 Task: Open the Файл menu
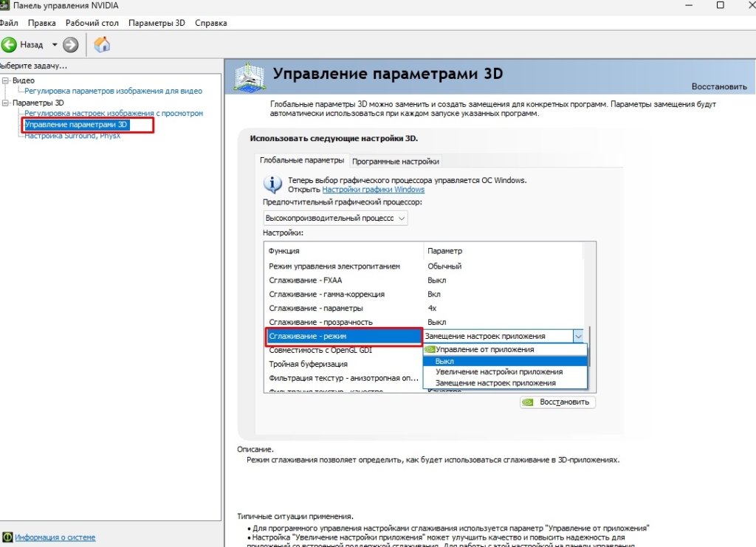[9, 23]
